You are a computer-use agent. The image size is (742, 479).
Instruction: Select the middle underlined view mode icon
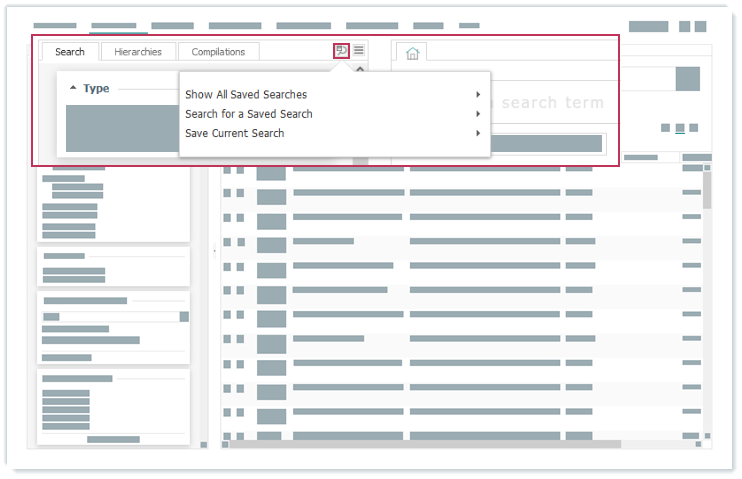coord(680,128)
